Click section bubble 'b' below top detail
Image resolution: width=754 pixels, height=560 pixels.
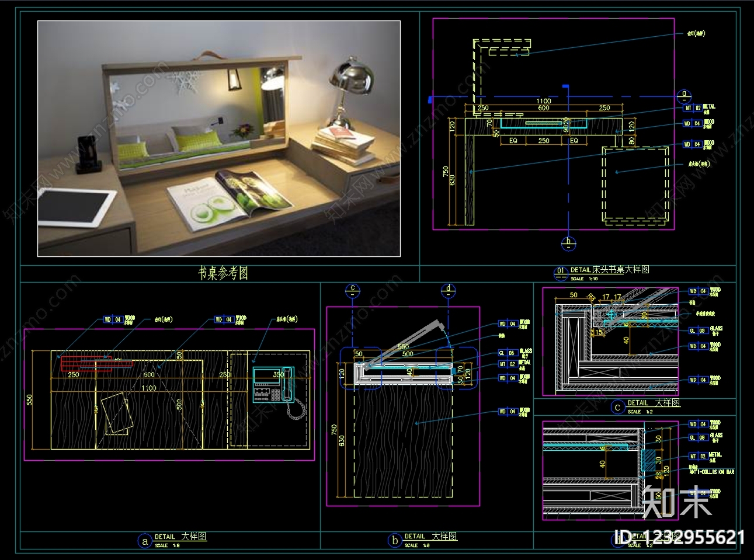tap(567, 242)
